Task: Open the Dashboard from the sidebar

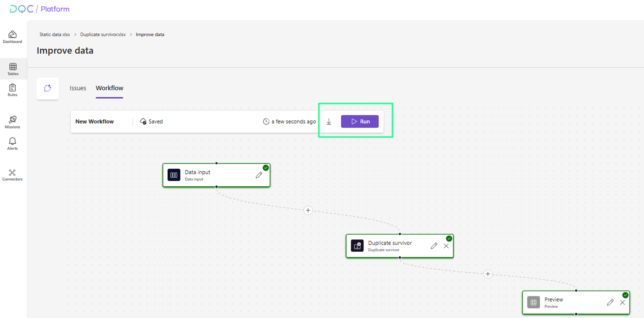Action: (x=12, y=37)
